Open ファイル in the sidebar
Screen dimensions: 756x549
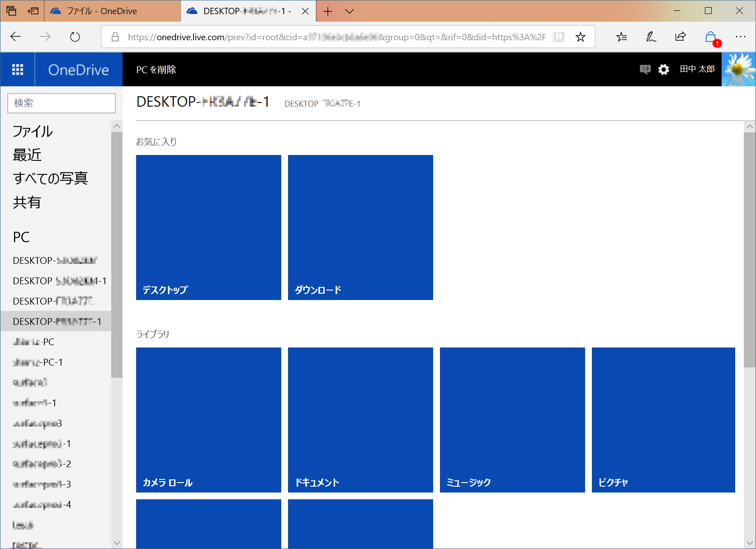pyautogui.click(x=33, y=131)
